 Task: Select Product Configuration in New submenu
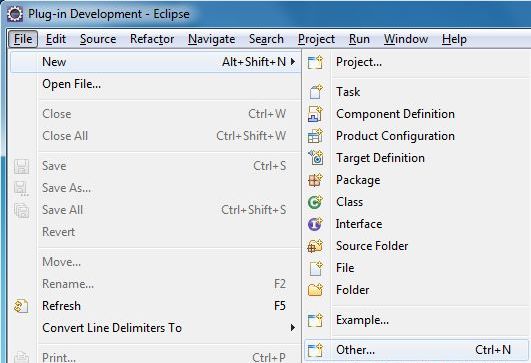[x=416, y=136]
